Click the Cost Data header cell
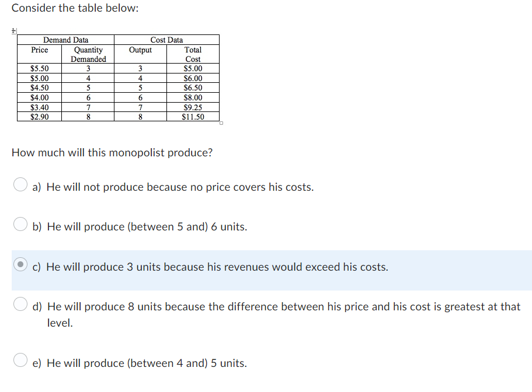The image size is (532, 392). coord(166,40)
